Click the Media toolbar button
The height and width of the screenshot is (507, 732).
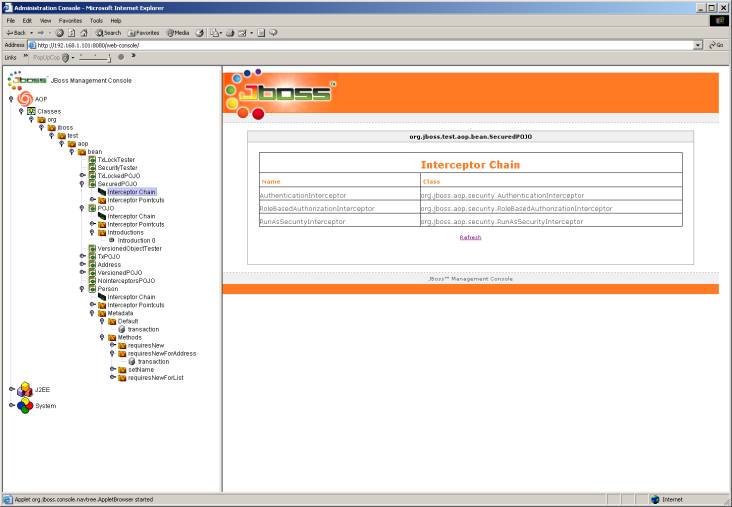(x=178, y=33)
